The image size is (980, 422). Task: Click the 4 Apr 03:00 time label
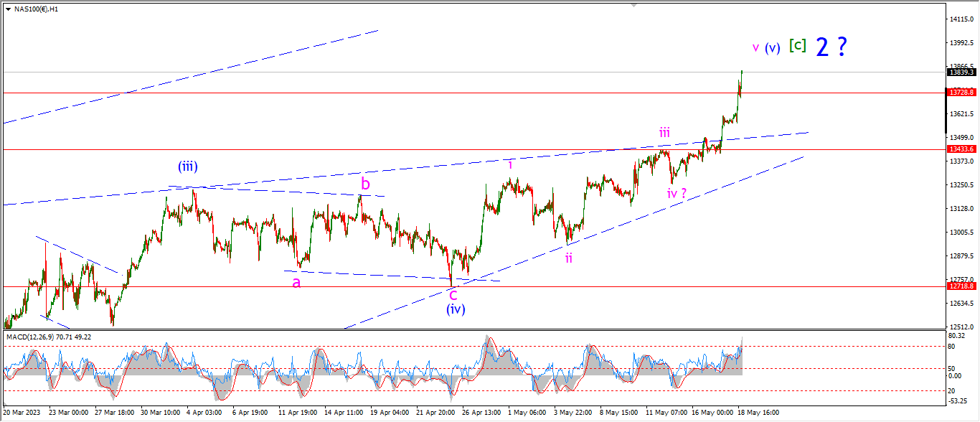click(204, 413)
